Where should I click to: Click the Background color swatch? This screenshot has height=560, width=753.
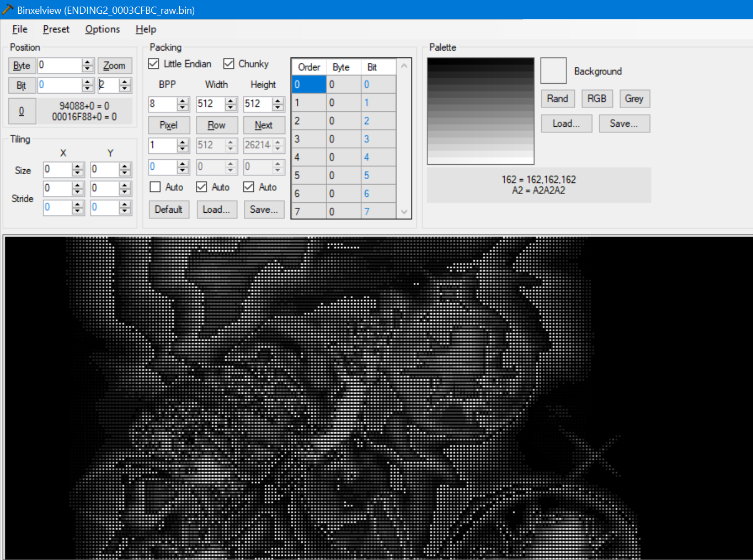(x=553, y=71)
